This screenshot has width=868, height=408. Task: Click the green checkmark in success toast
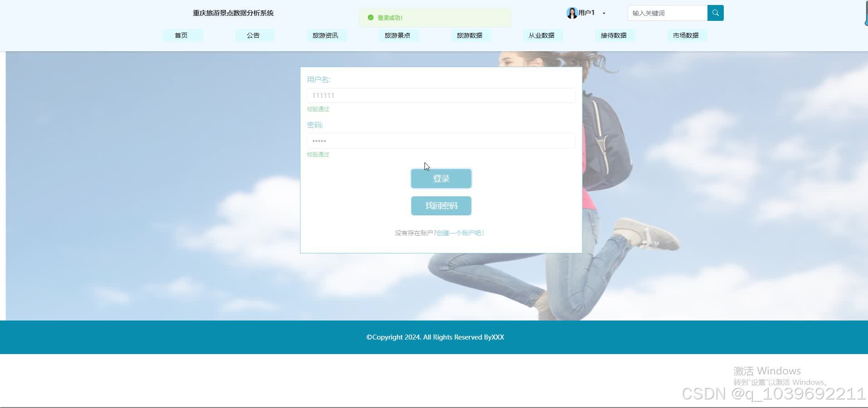[371, 18]
